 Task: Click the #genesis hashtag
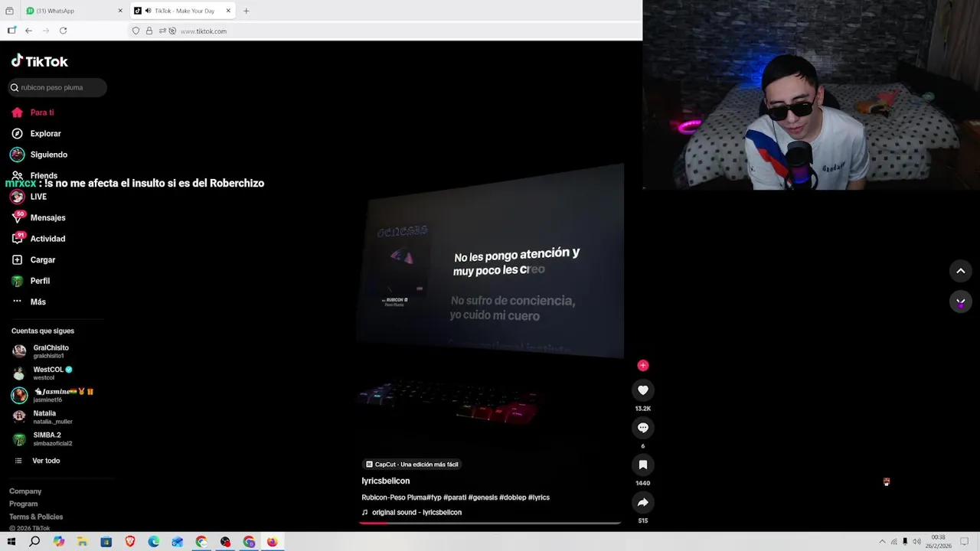(x=482, y=497)
